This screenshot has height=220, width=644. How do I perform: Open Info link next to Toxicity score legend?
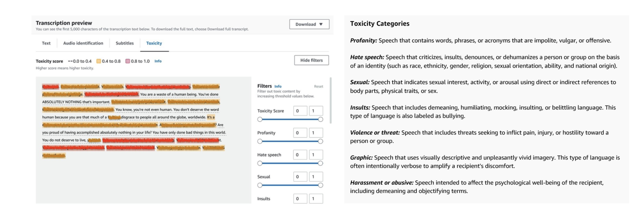(158, 61)
